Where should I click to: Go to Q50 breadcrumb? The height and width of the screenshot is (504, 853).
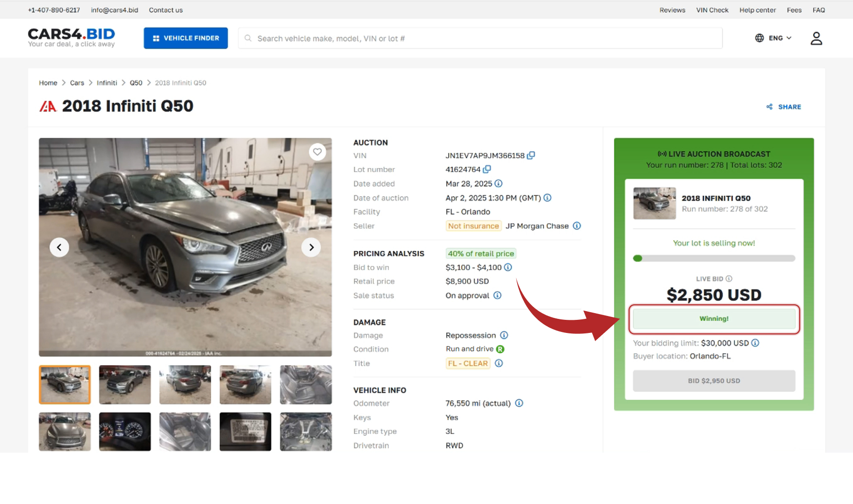tap(136, 83)
